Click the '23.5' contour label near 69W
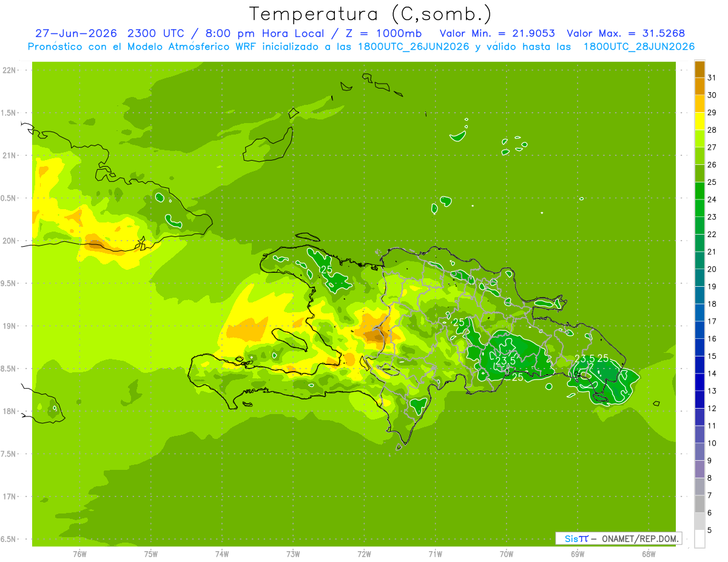Viewport: 728px width, 562px height. pos(584,359)
